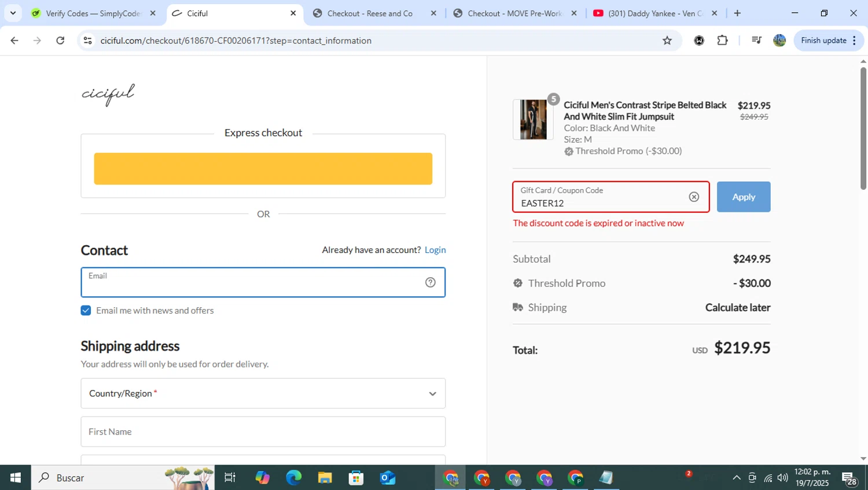Viewport: 868px width, 490px height.
Task: Open the network Wi-Fi tray icon
Action: [768, 478]
